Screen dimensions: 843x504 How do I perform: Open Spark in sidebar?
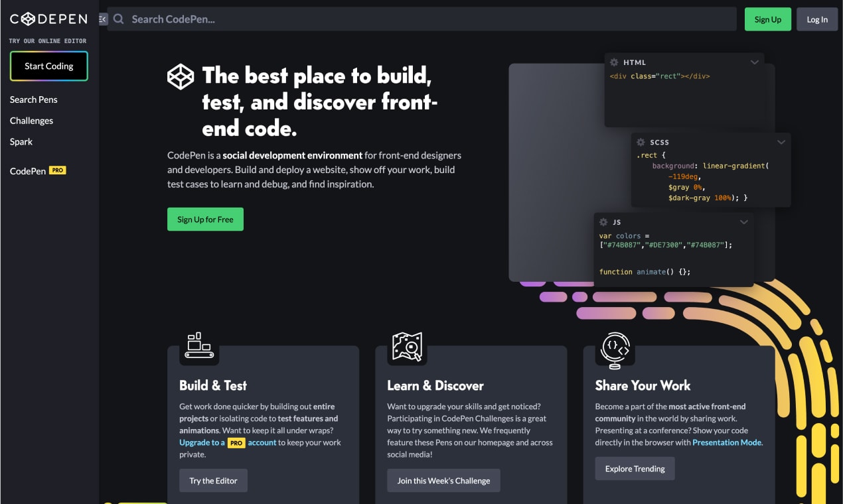(21, 142)
